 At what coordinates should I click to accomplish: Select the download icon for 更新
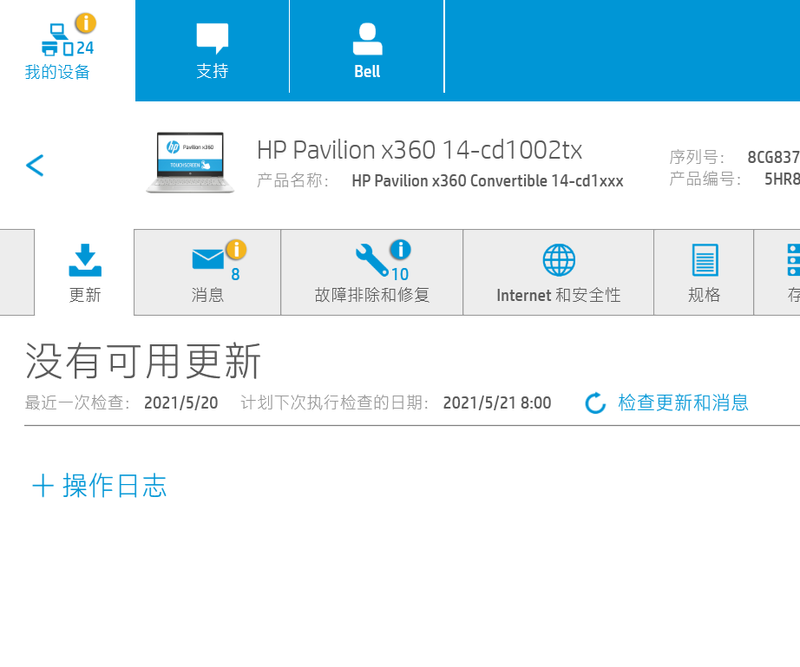85,260
